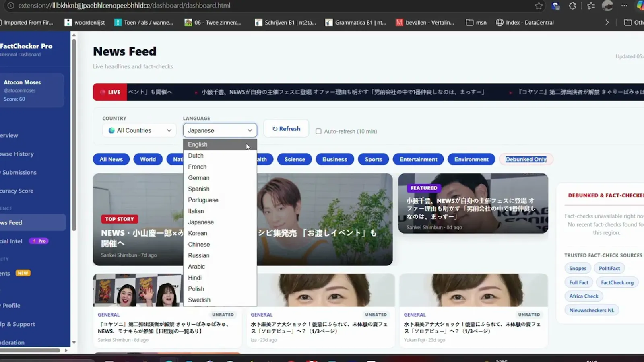Enable Auto-refresh (10 min) checkbox
The width and height of the screenshot is (644, 362).
(x=318, y=131)
